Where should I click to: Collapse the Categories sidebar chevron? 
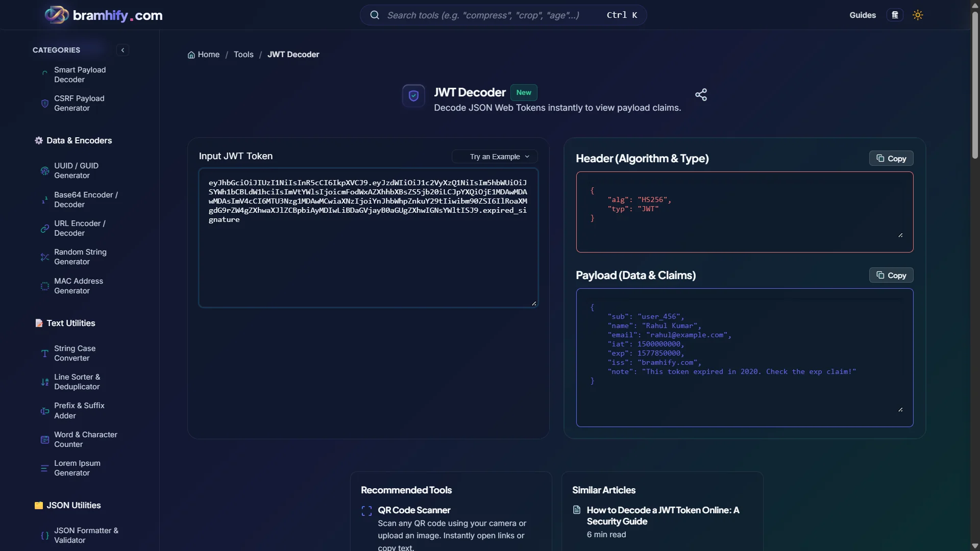(122, 50)
